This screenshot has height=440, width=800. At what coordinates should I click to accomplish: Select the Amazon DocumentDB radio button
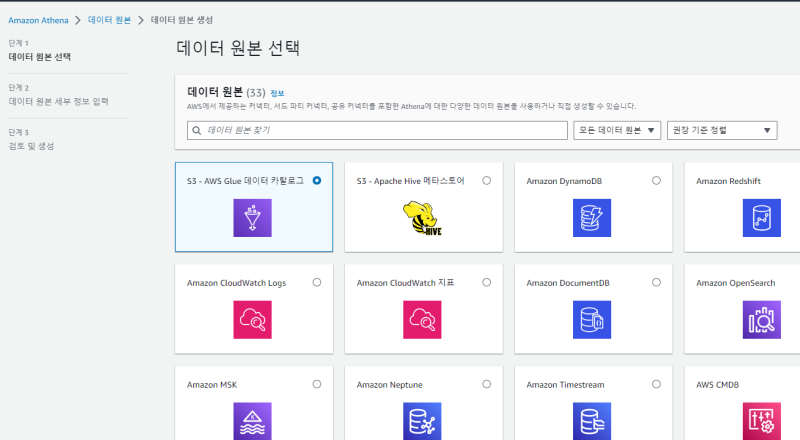tap(656, 283)
